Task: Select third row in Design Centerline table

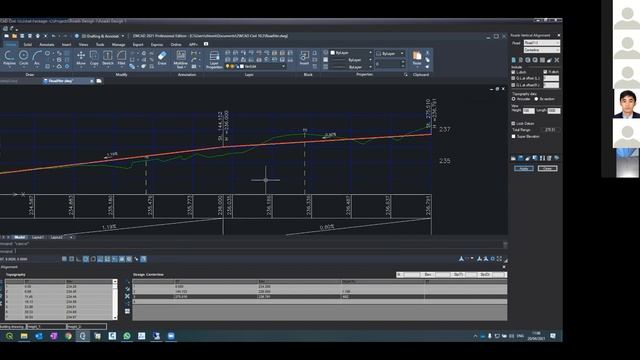Action: click(320, 297)
